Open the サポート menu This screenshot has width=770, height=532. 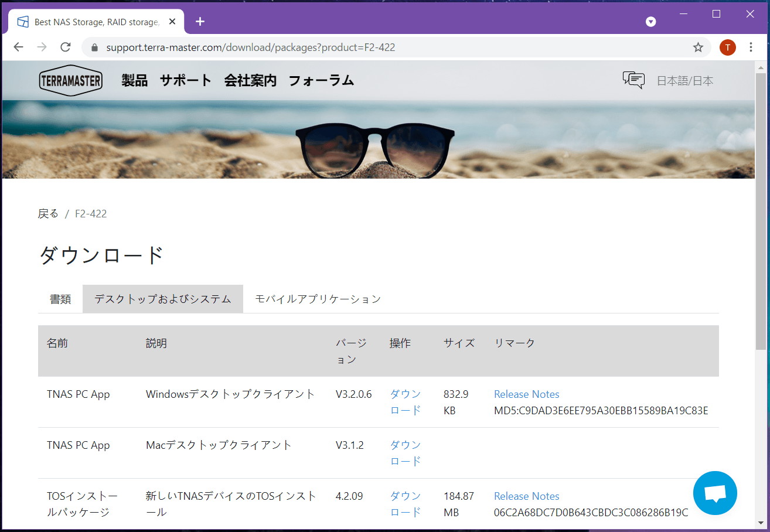pyautogui.click(x=185, y=81)
